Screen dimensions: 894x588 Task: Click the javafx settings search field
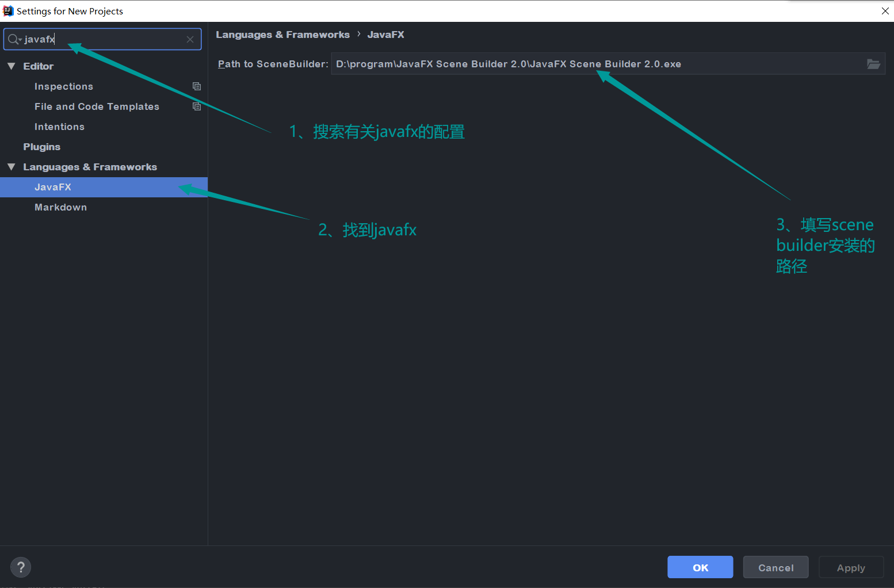pyautogui.click(x=102, y=39)
